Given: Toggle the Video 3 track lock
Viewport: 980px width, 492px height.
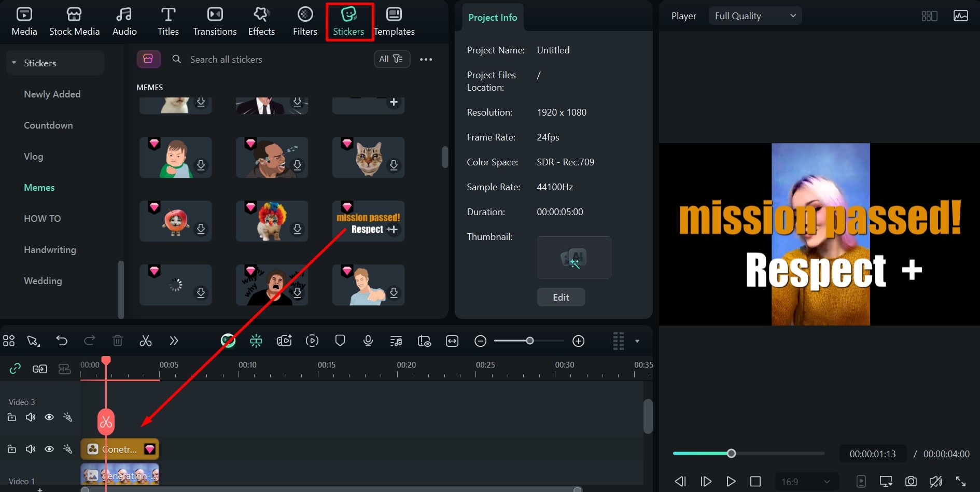Looking at the screenshot, I should [x=12, y=417].
